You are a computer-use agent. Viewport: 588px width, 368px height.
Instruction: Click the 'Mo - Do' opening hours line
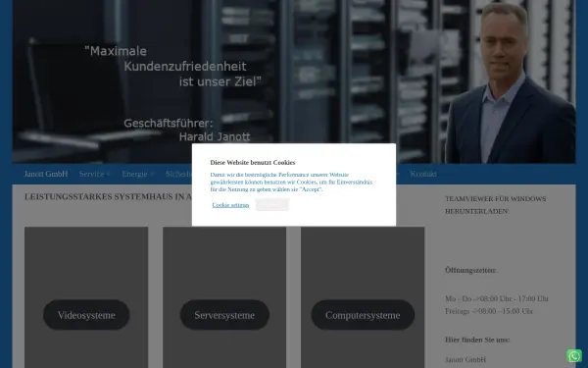497,299
